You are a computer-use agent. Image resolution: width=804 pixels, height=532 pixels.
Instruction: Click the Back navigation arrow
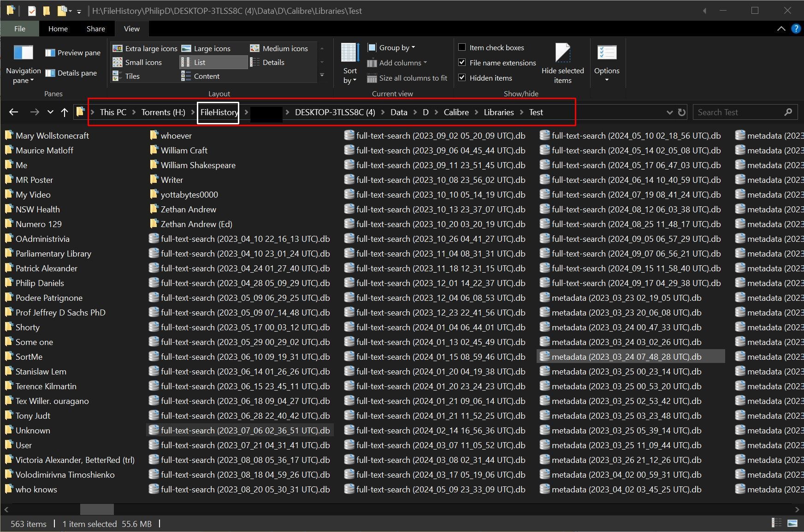[x=14, y=112]
